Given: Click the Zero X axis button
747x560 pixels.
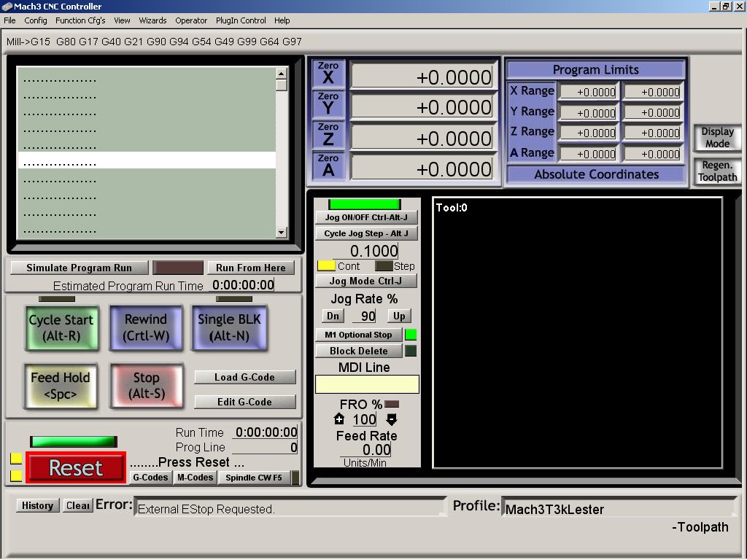Looking at the screenshot, I should click(x=328, y=74).
